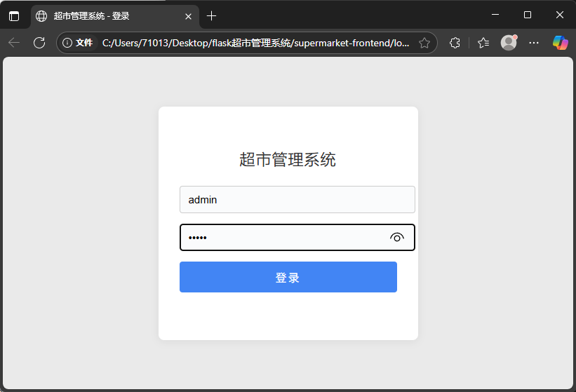This screenshot has width=576, height=392.
Task: Open the Favorites list icon
Action: click(483, 43)
